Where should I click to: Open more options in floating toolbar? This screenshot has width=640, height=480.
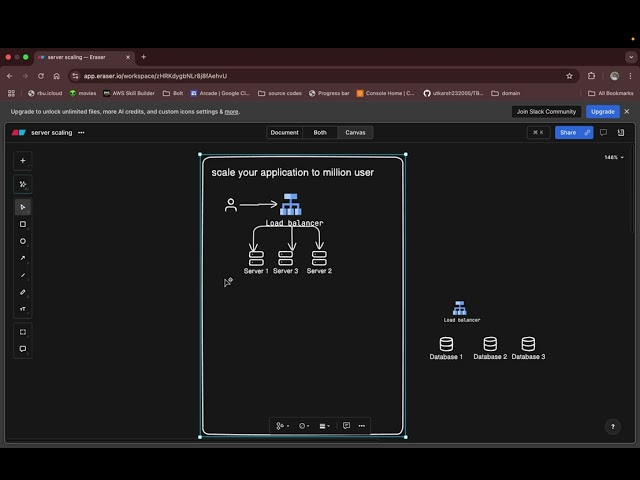(362, 426)
